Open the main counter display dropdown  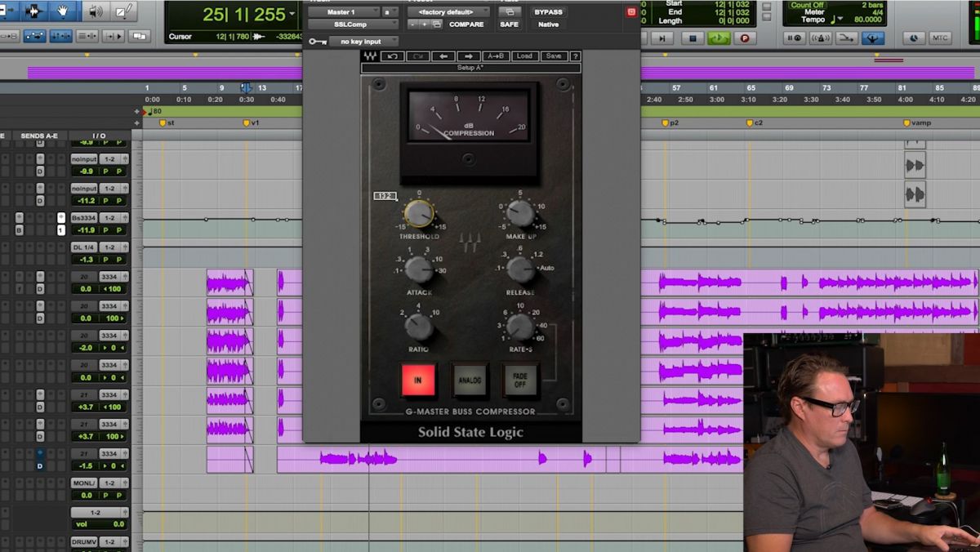pyautogui.click(x=292, y=14)
